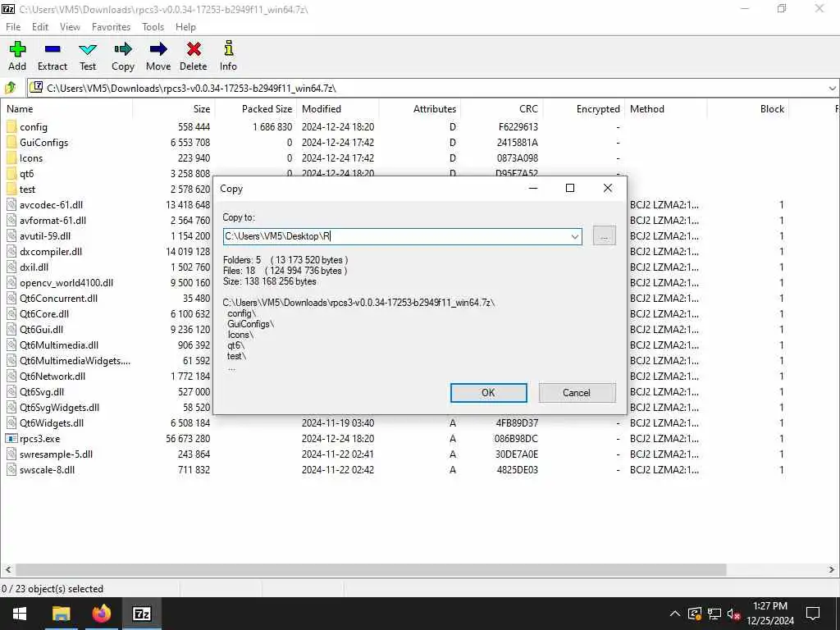Image resolution: width=840 pixels, height=630 pixels.
Task: Click the horizontal scrollbar thumb
Action: tap(371, 569)
